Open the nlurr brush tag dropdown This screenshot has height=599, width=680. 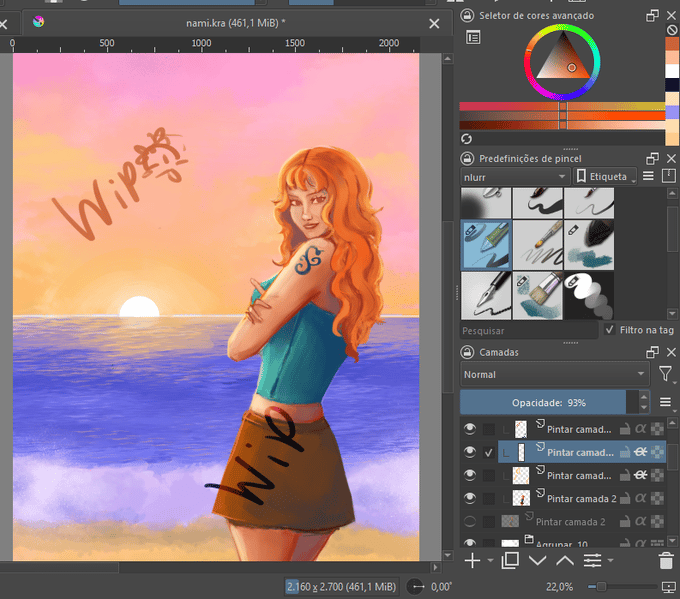click(515, 177)
